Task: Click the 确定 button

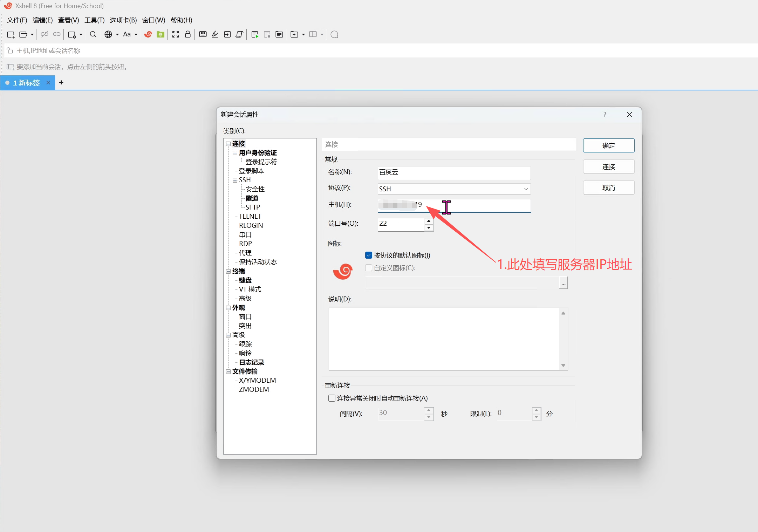Action: tap(608, 145)
